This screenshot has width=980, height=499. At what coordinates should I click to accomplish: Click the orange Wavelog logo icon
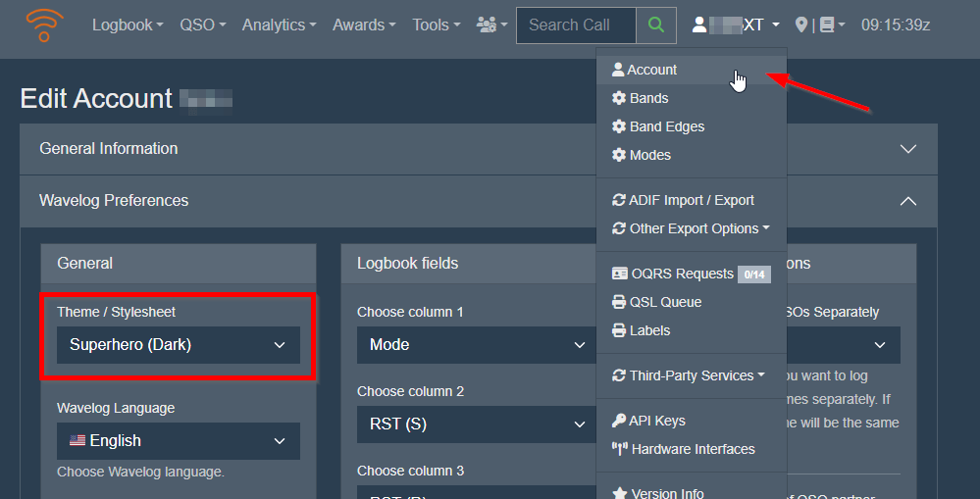tap(44, 25)
